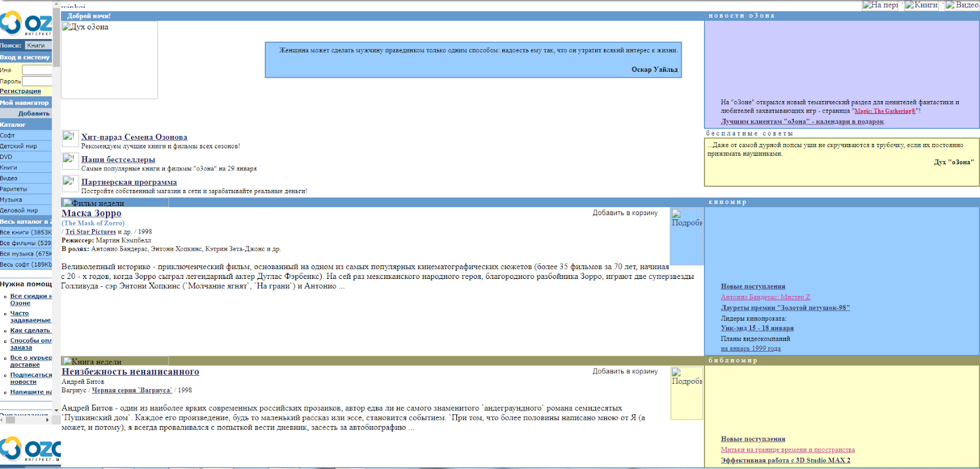Screen dimensions: 980x469
Task: Click the 'Книга недели' header image
Action: click(x=115, y=362)
